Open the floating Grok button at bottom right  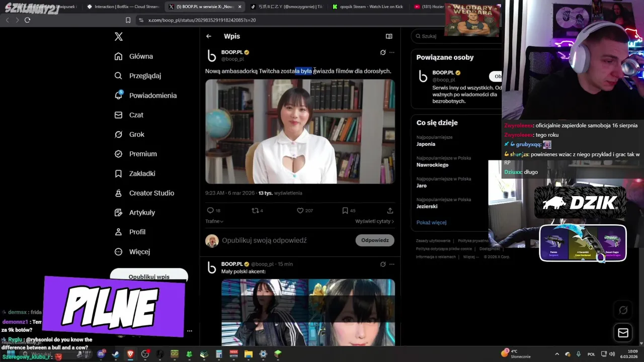pyautogui.click(x=623, y=310)
